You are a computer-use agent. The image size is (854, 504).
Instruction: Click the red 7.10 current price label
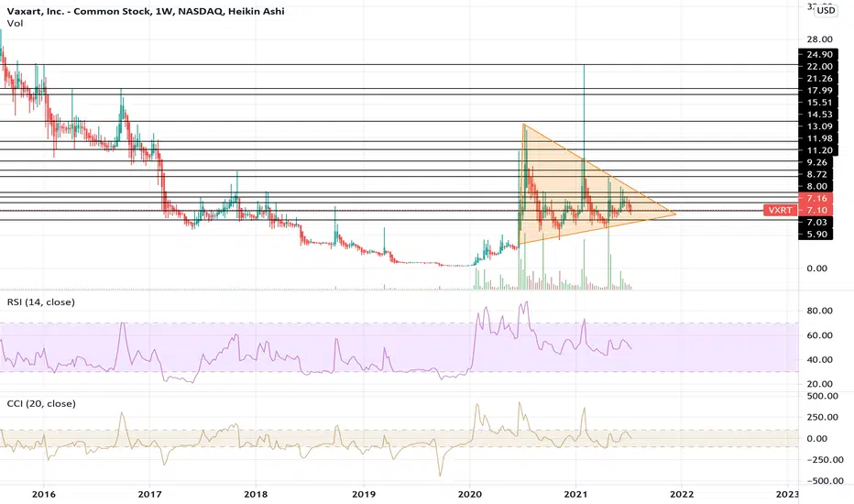coord(817,211)
